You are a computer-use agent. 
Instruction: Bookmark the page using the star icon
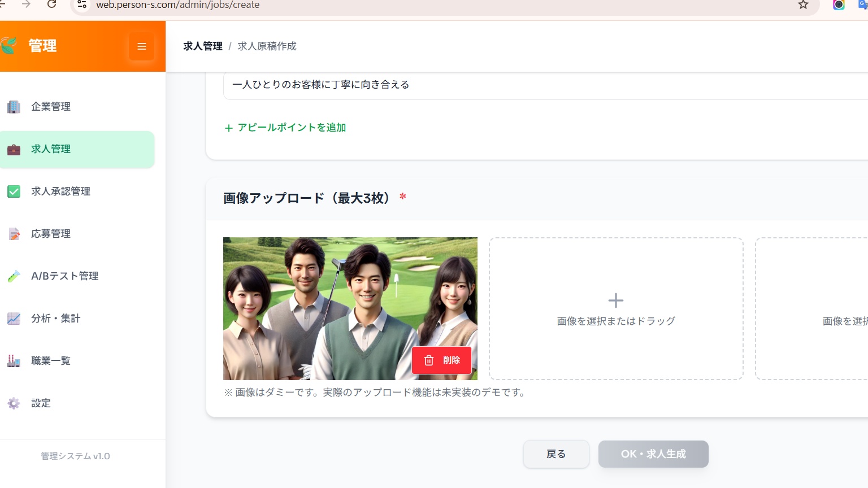click(x=802, y=5)
